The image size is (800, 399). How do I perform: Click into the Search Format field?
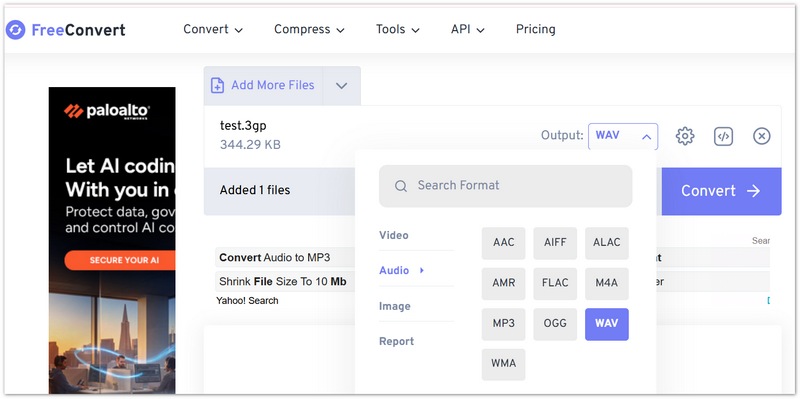(505, 186)
